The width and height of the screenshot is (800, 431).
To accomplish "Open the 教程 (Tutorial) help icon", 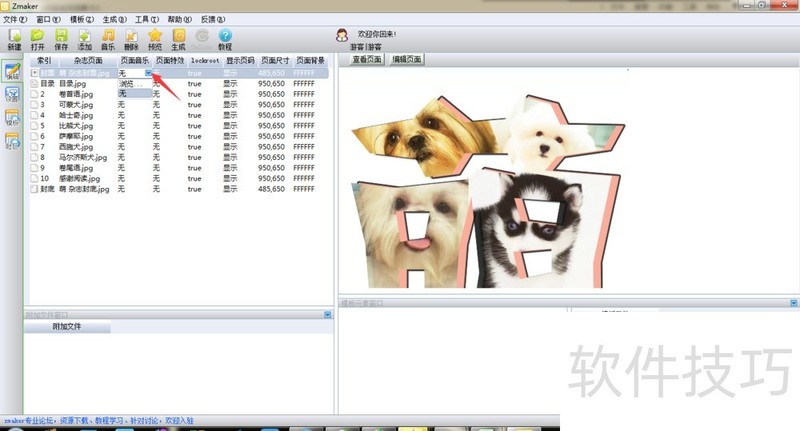I will 225,37.
